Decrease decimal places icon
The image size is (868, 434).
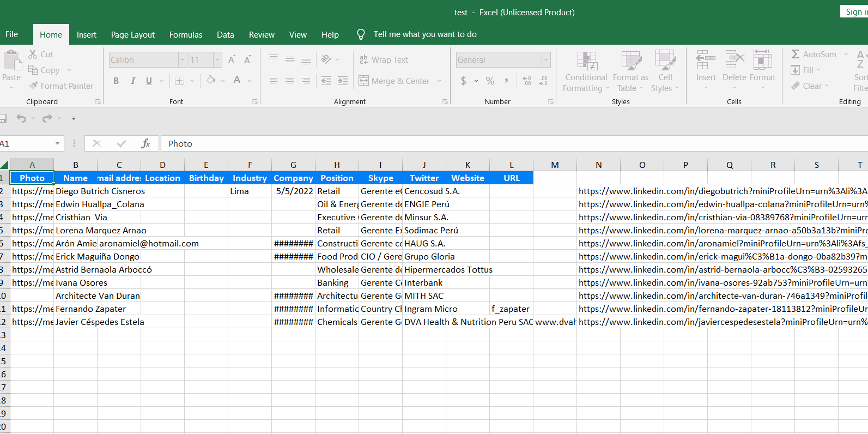click(543, 81)
